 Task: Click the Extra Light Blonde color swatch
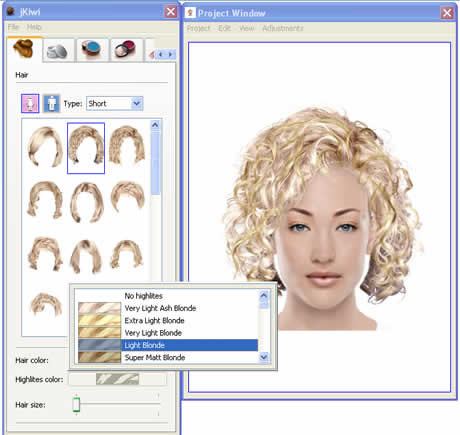coord(99,320)
